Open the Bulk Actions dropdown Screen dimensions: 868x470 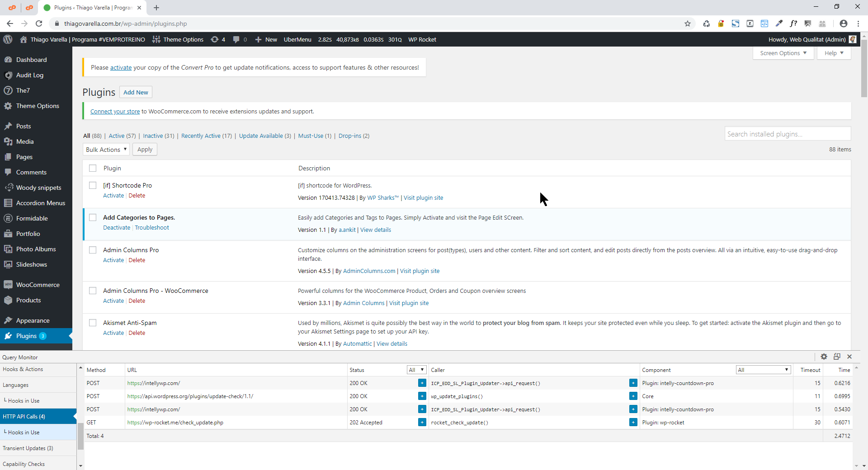point(106,150)
